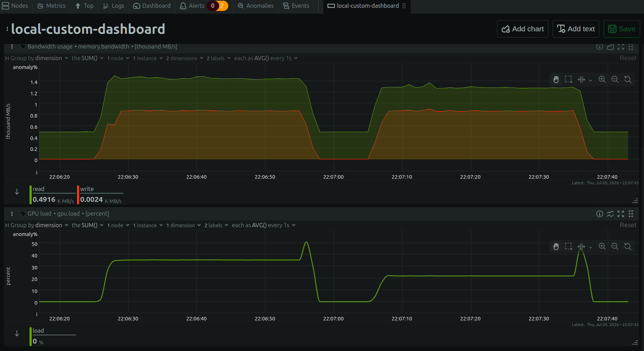Toggle the load dimension in the legend
Viewport: 644px width, 351px height.
click(53, 336)
